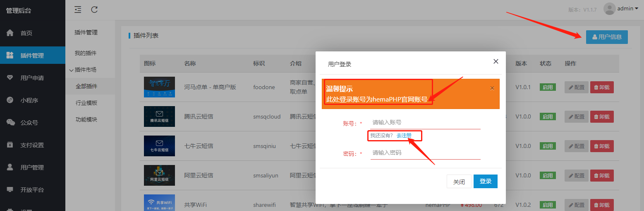The height and width of the screenshot is (211, 644).
Task: Select 全部插件 submenu item
Action: (x=86, y=87)
